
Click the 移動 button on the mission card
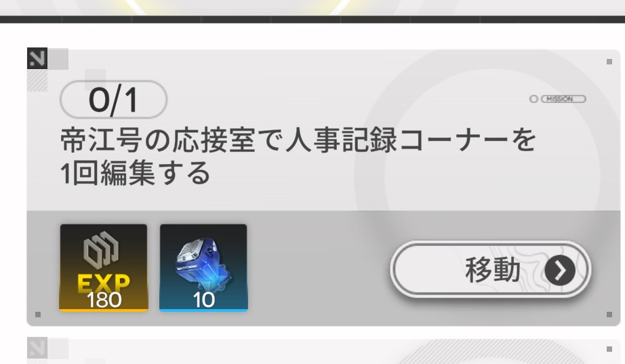pyautogui.click(x=490, y=270)
